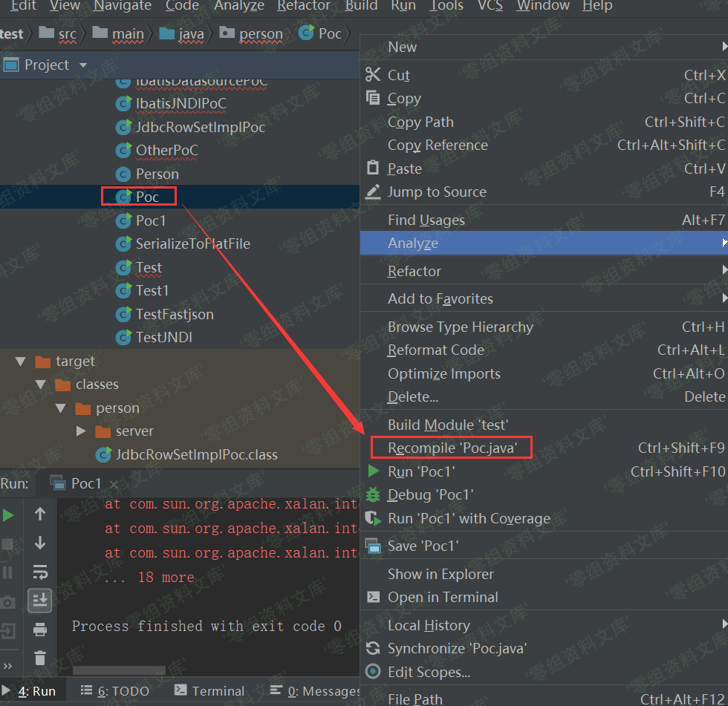Open the Terminal tool window tab
This screenshot has height=706, width=728.
point(209,690)
